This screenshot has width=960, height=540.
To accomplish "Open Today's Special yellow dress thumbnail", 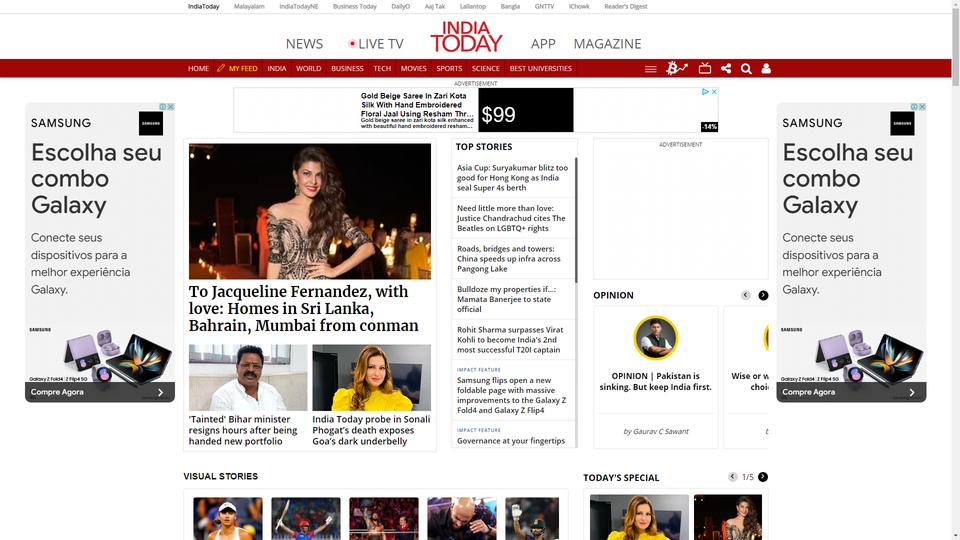I will (639, 517).
